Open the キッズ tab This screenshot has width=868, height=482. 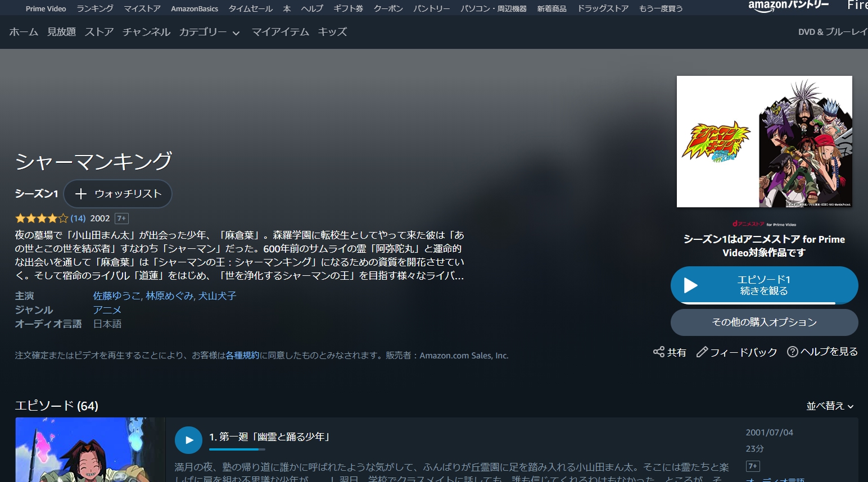coord(332,32)
